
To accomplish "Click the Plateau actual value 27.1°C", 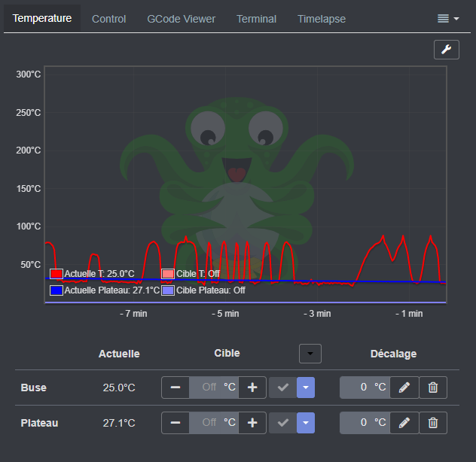I will (x=119, y=423).
